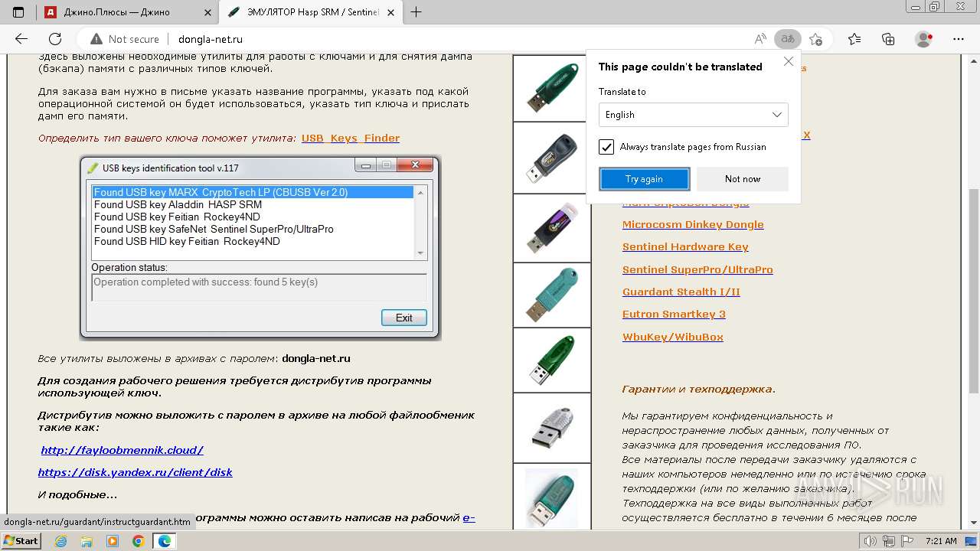The image size is (980, 551).
Task: Click the silver metal USB key thumbnail
Action: point(552,428)
